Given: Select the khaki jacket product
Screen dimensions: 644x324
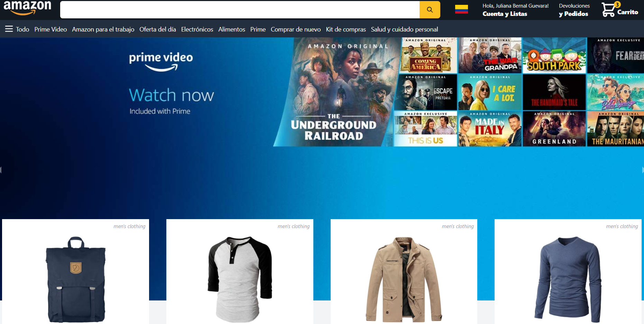Looking at the screenshot, I should [x=404, y=279].
